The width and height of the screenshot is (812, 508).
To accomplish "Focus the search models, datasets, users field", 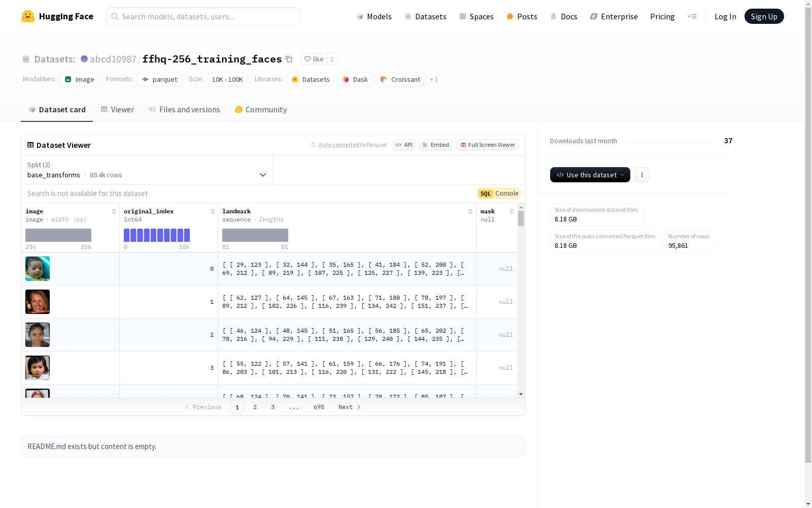I will click(x=203, y=16).
